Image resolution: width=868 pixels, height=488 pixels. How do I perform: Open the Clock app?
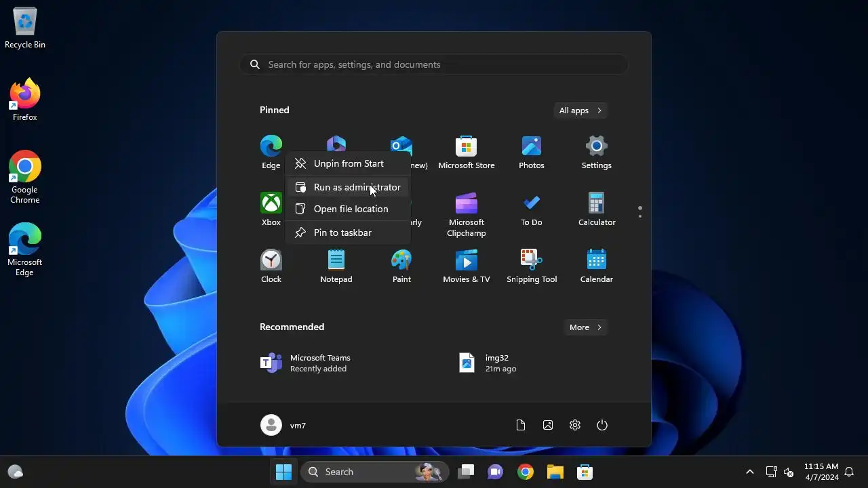tap(271, 266)
